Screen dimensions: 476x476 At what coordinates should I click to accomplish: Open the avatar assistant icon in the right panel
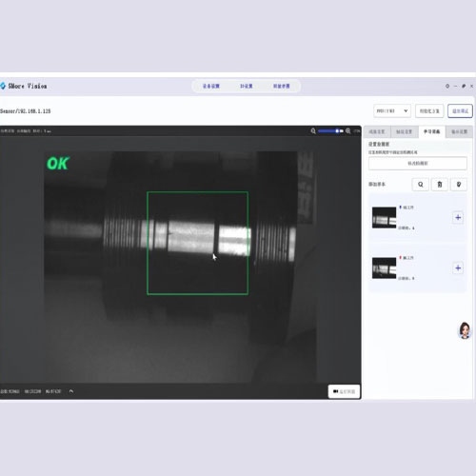click(465, 330)
